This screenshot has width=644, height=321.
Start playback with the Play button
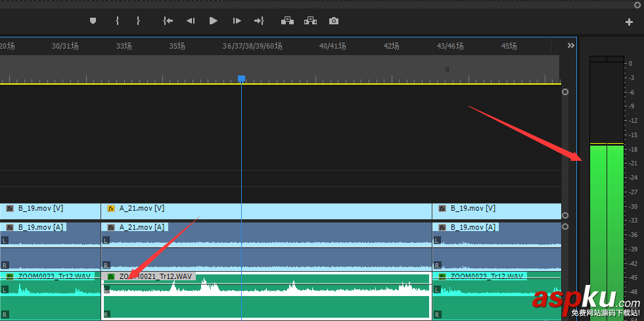click(x=213, y=21)
